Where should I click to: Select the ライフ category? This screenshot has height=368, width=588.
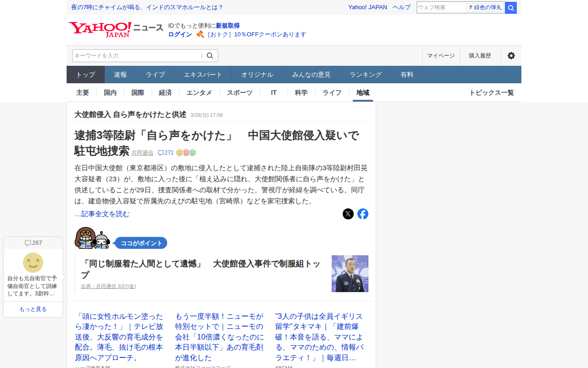[332, 92]
